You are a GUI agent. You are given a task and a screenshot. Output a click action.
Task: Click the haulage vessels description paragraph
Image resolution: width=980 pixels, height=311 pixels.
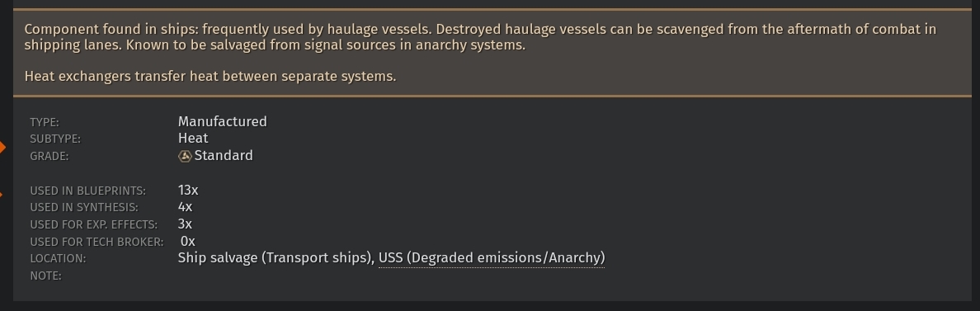[x=480, y=37]
